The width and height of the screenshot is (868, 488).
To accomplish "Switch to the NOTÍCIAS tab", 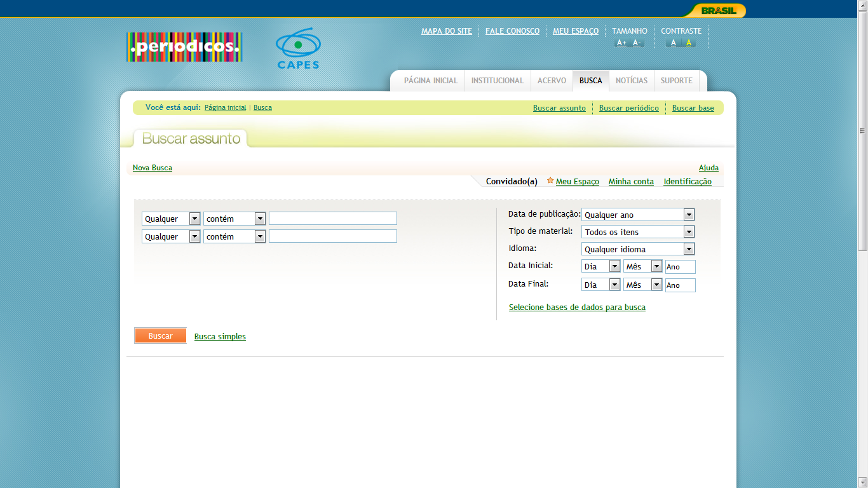I will [632, 81].
